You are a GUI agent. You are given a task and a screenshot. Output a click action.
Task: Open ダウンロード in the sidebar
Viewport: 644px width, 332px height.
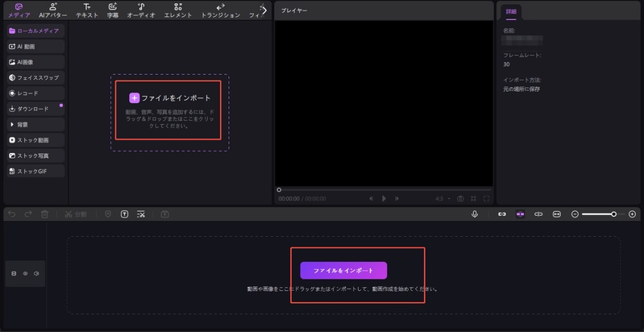[x=35, y=109]
